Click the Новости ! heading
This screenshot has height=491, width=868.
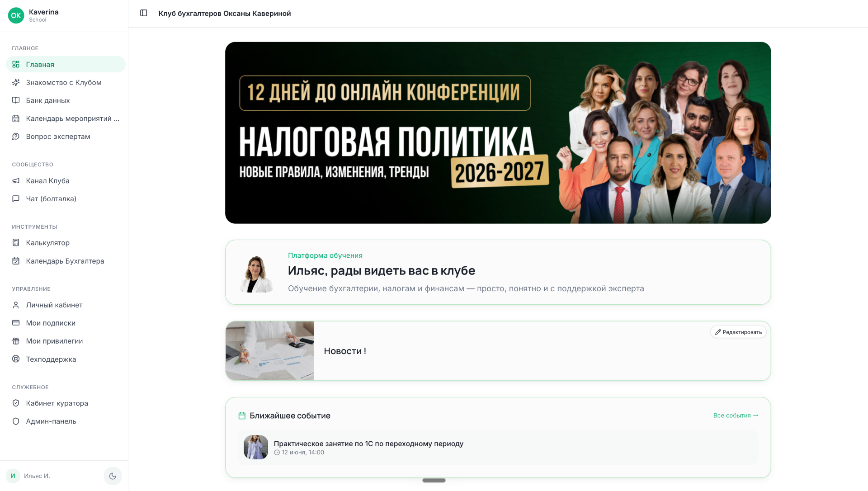[345, 351]
